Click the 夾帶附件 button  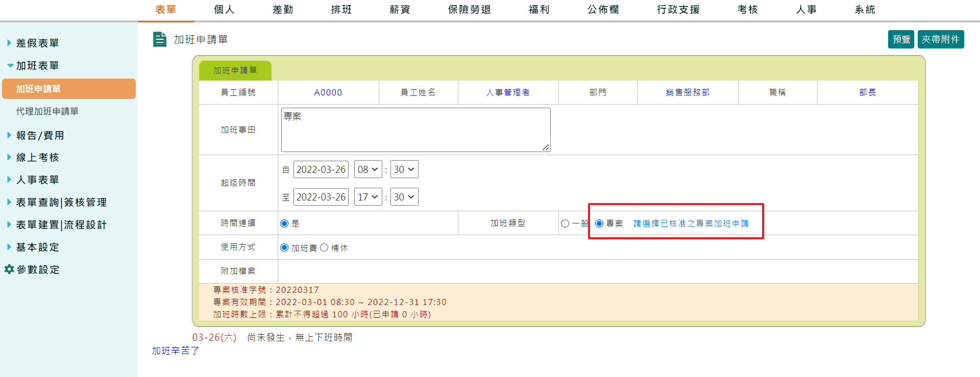click(x=940, y=39)
